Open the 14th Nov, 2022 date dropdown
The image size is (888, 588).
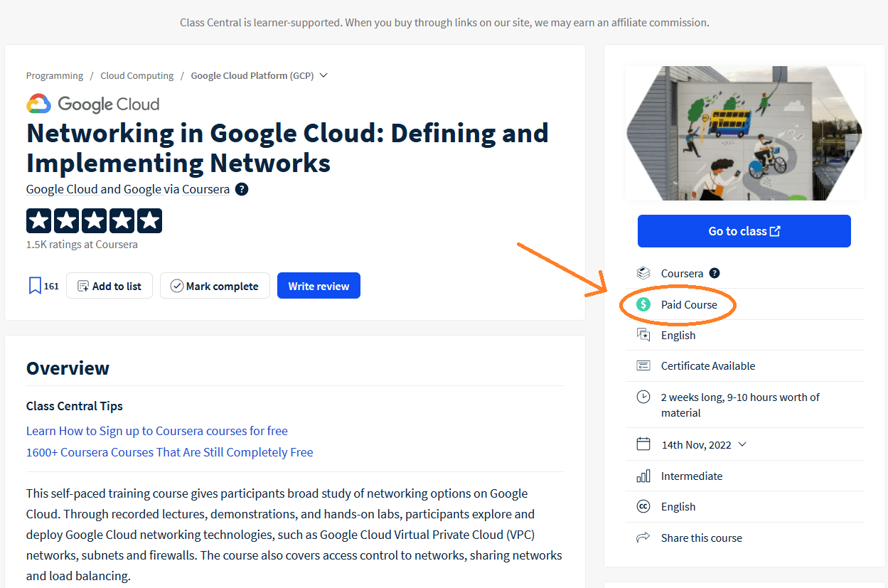pyautogui.click(x=742, y=444)
